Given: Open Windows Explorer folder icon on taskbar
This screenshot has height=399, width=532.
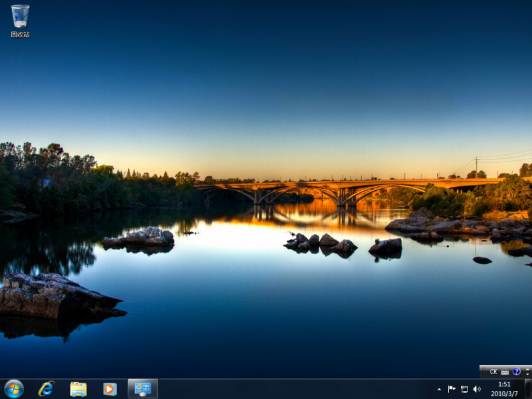Looking at the screenshot, I should [78, 389].
